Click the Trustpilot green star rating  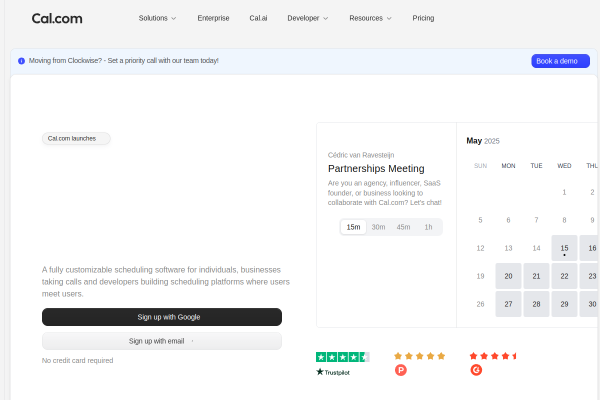342,356
